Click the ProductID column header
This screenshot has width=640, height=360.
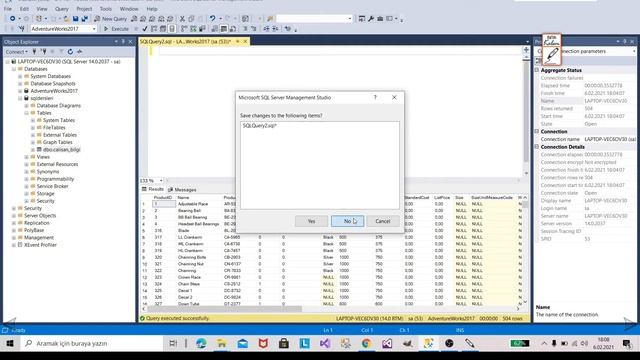click(x=163, y=198)
